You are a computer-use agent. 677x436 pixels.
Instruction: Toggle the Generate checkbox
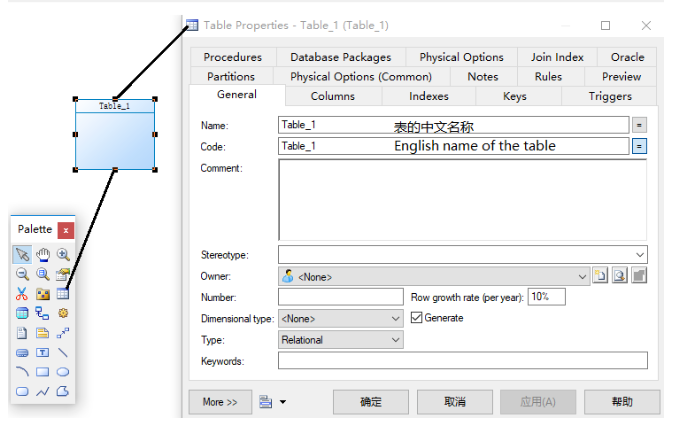[418, 318]
